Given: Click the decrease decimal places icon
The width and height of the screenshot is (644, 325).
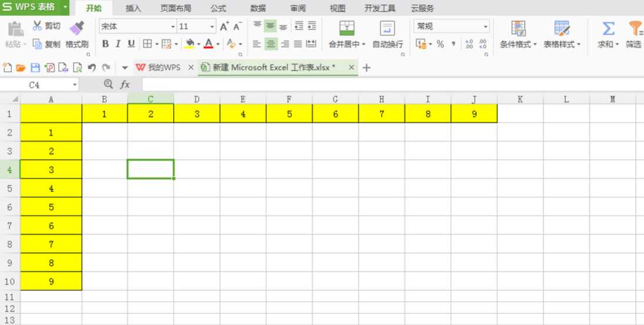Looking at the screenshot, I should pyautogui.click(x=482, y=44).
